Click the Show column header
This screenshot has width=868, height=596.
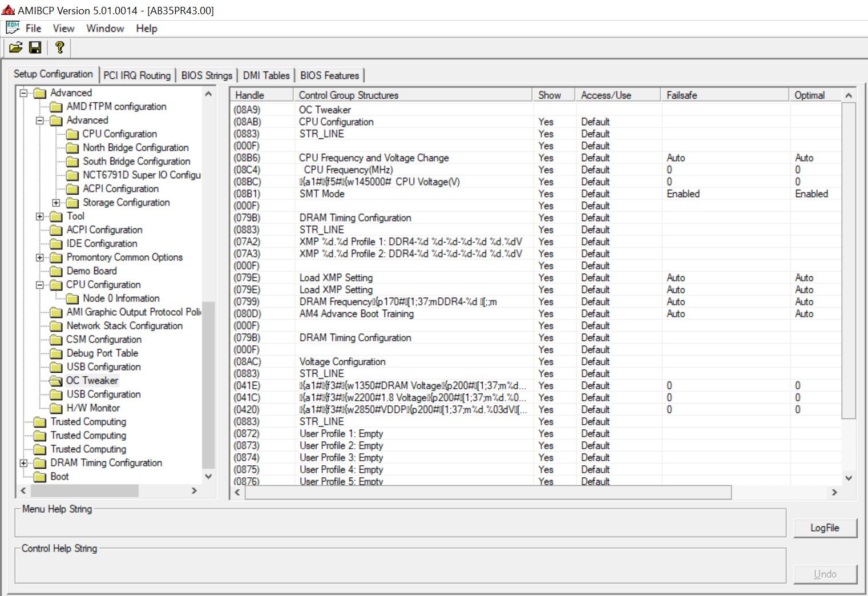point(554,95)
